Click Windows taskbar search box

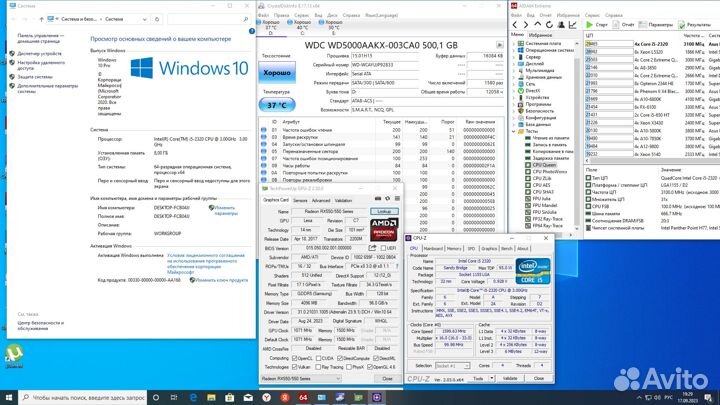tap(84, 397)
